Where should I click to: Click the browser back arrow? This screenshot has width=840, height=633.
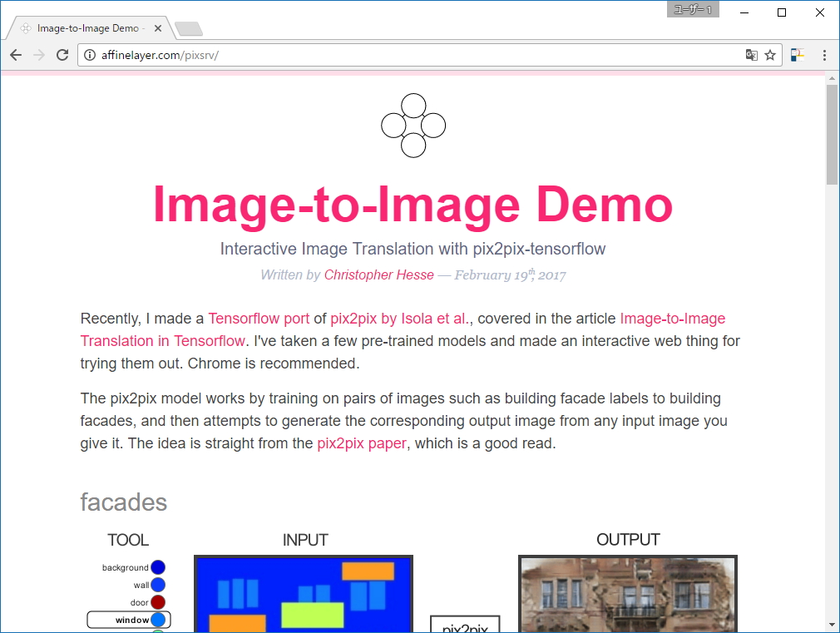(15, 55)
